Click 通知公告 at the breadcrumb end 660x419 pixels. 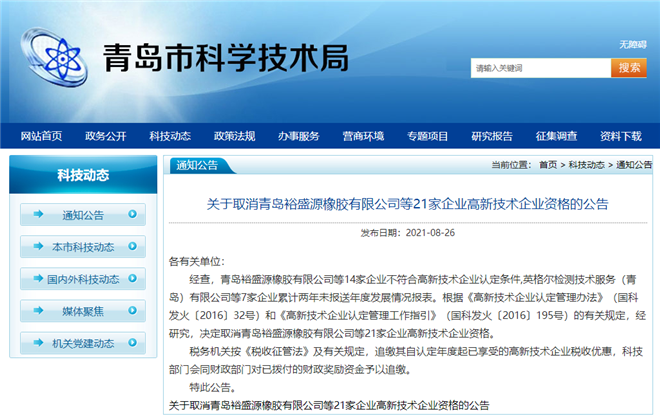(634, 165)
